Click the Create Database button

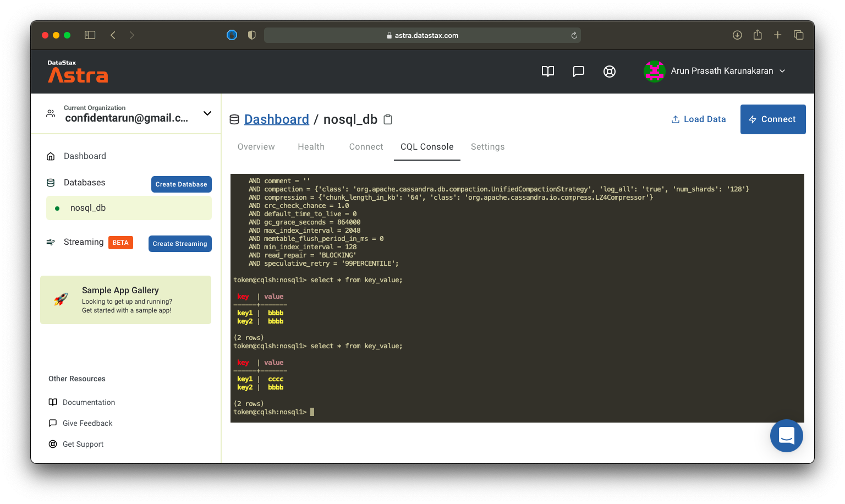click(x=181, y=184)
